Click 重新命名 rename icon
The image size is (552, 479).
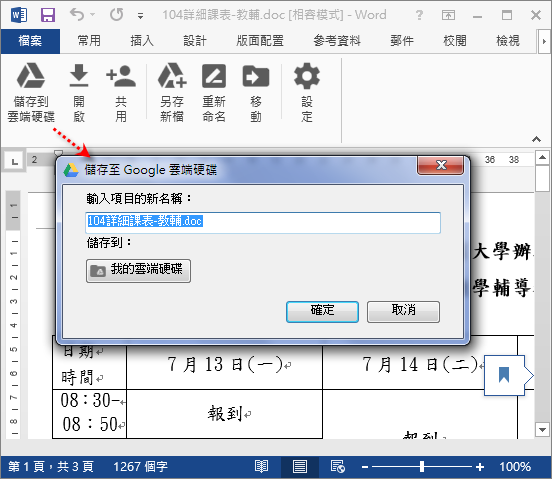click(214, 76)
